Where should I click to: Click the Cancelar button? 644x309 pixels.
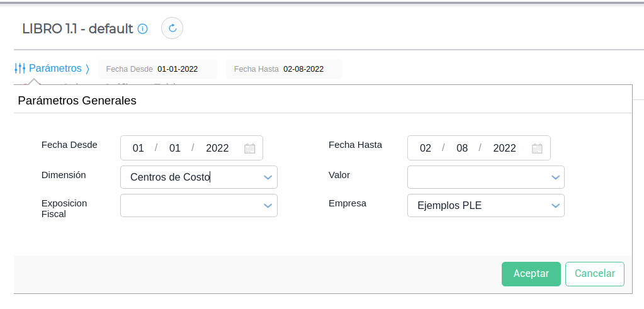594,274
